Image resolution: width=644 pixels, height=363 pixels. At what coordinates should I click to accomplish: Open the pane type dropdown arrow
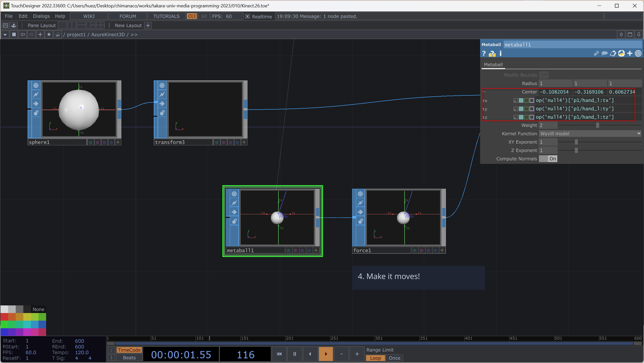[x=5, y=34]
